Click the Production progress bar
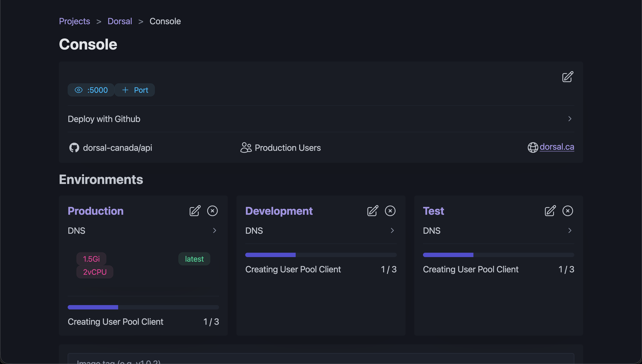Image resolution: width=642 pixels, height=364 pixels. pyautogui.click(x=143, y=307)
